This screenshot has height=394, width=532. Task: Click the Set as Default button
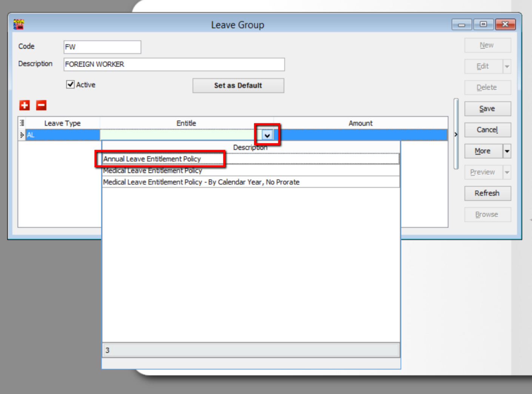pos(238,85)
